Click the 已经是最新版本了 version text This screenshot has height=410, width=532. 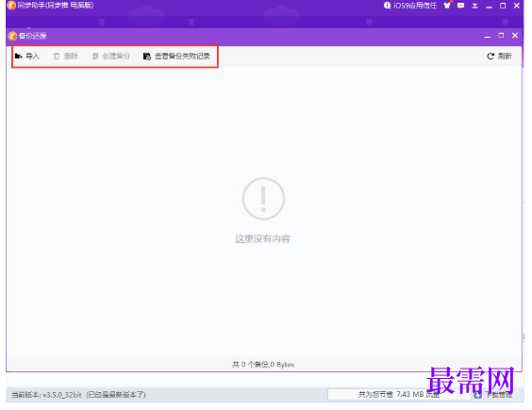tap(116, 395)
